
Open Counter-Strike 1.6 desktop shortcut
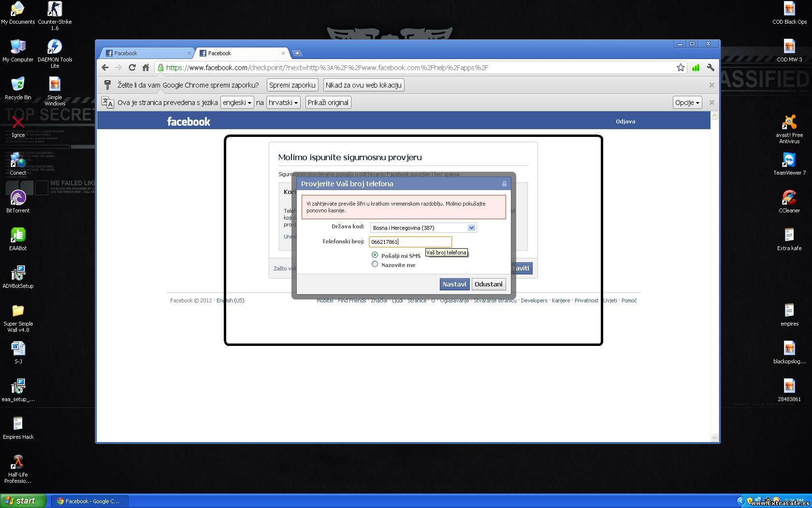(x=55, y=15)
